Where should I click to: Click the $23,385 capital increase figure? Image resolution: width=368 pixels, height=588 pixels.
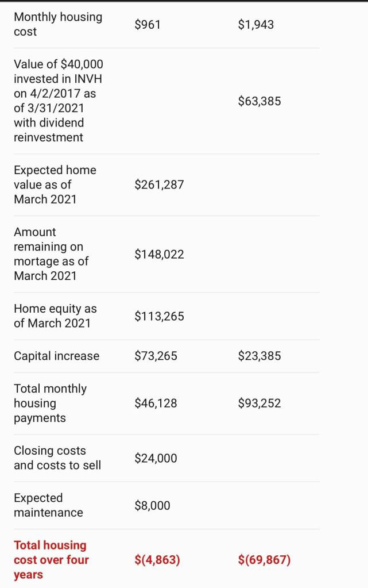tap(259, 356)
